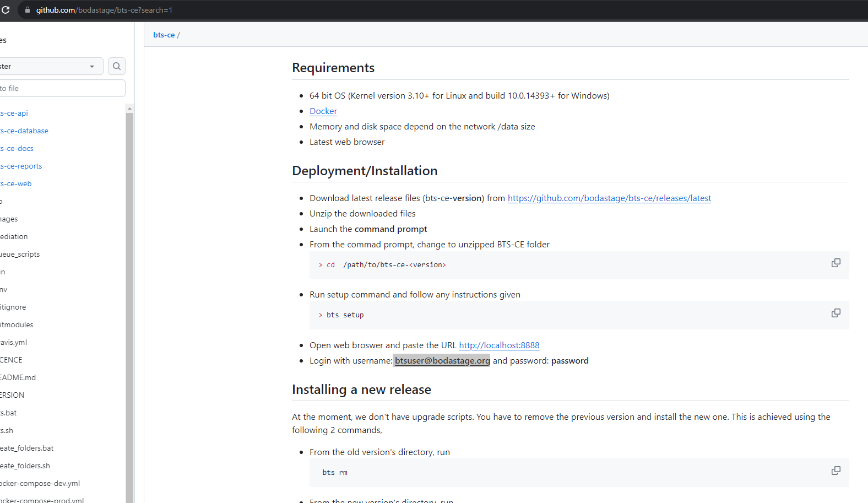Open the bts.bat file
This screenshot has height=503, width=868.
click(x=8, y=413)
